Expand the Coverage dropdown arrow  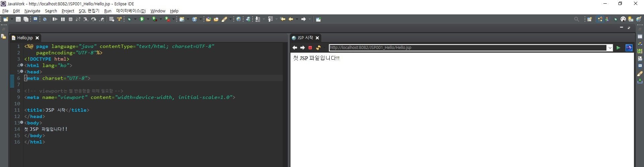(161, 19)
